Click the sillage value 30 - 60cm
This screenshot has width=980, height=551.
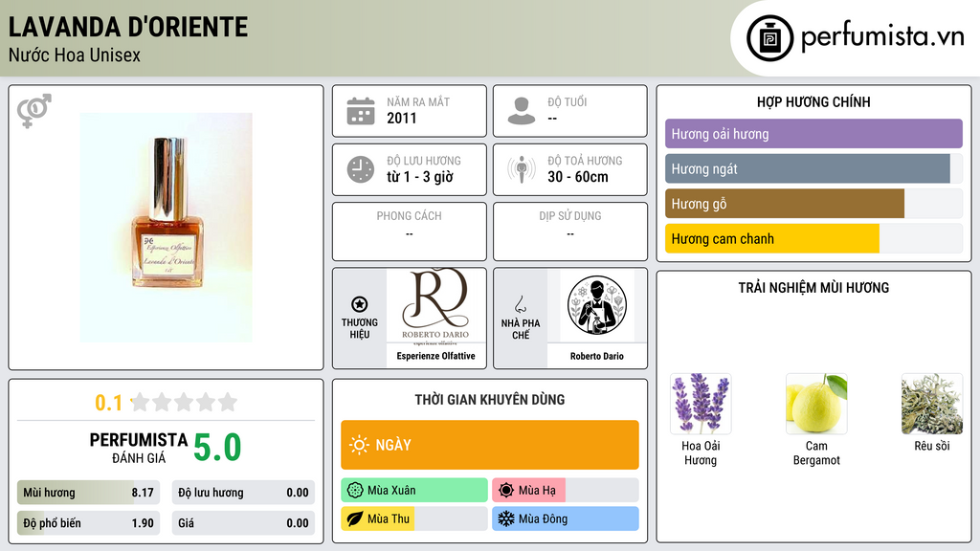(x=578, y=177)
